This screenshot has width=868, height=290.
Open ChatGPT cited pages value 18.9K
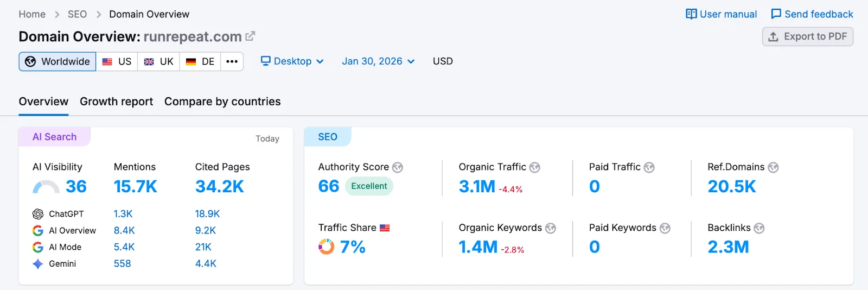207,214
